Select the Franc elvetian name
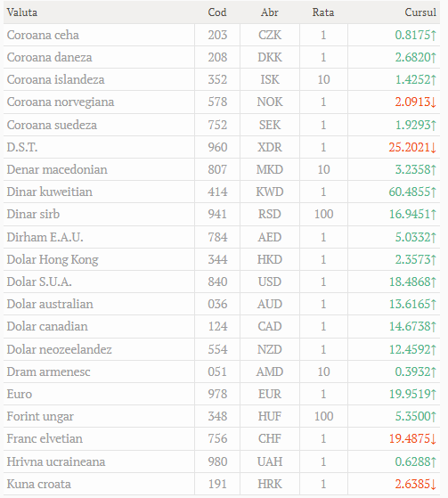This screenshot has height=498, width=448. pyautogui.click(x=45, y=438)
